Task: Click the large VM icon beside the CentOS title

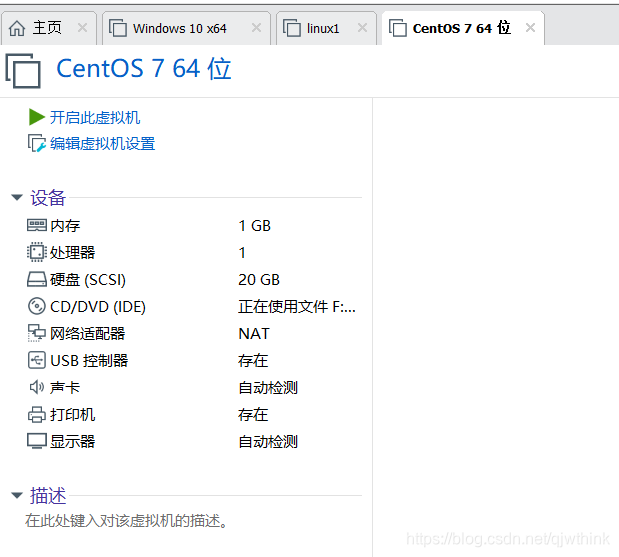Action: click(x=23, y=71)
